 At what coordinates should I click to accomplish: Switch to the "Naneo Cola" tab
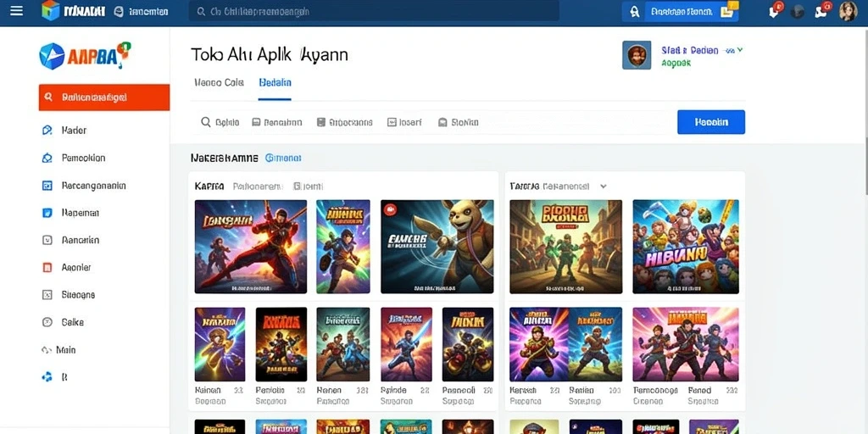point(220,82)
